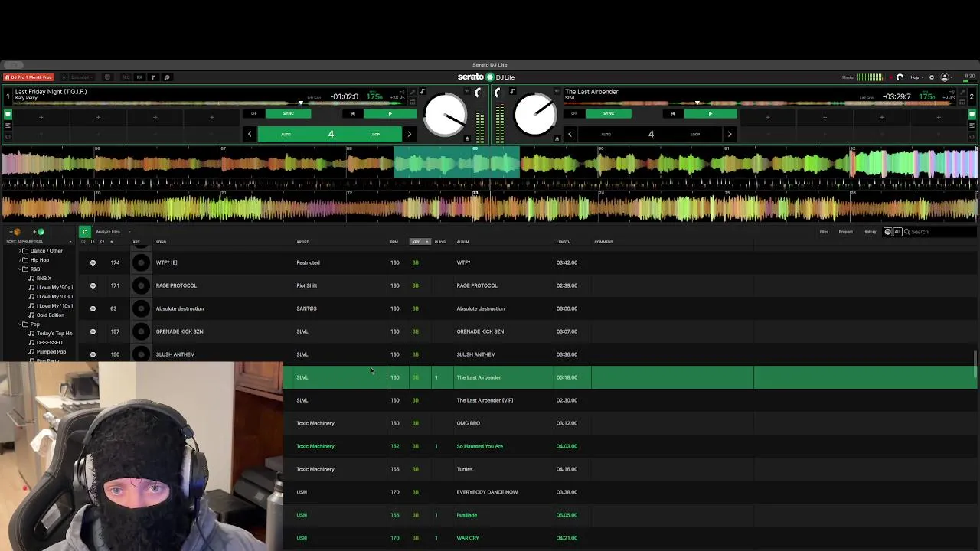980x551 pixels.
Task: Expand the Hip Hop folder
Action: click(20, 260)
